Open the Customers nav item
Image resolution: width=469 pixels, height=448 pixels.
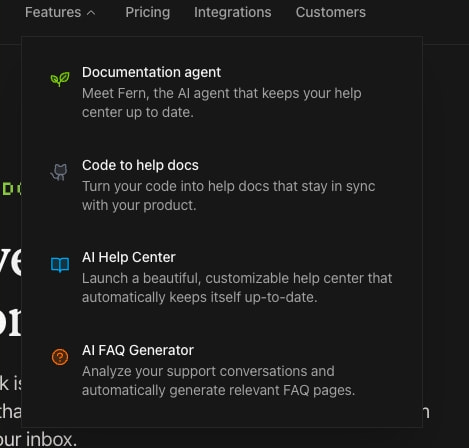pyautogui.click(x=331, y=12)
